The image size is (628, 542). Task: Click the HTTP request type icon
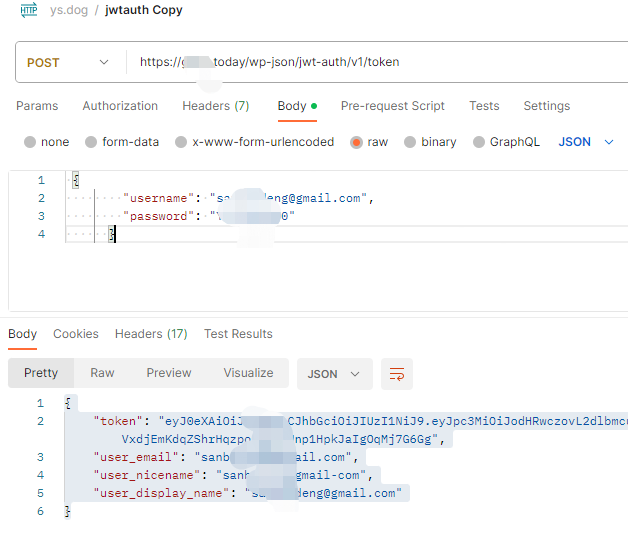tap(29, 11)
